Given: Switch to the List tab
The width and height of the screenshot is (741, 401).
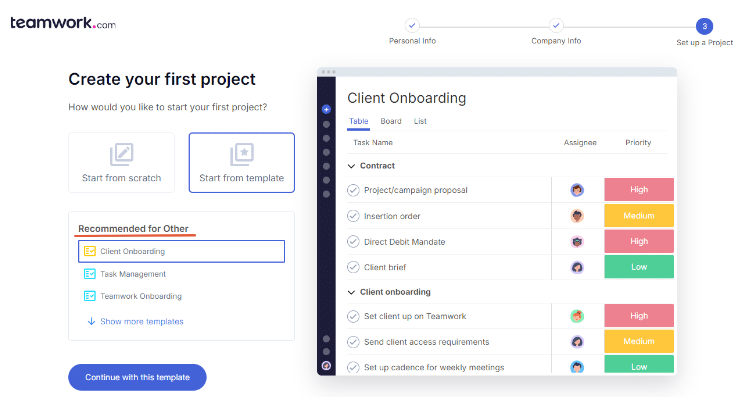Looking at the screenshot, I should 420,121.
